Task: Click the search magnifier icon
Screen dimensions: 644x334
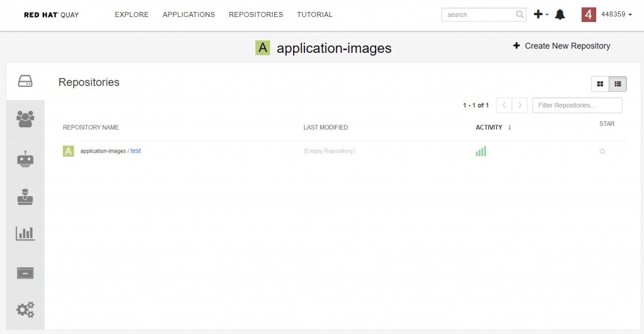Action: 519,15
